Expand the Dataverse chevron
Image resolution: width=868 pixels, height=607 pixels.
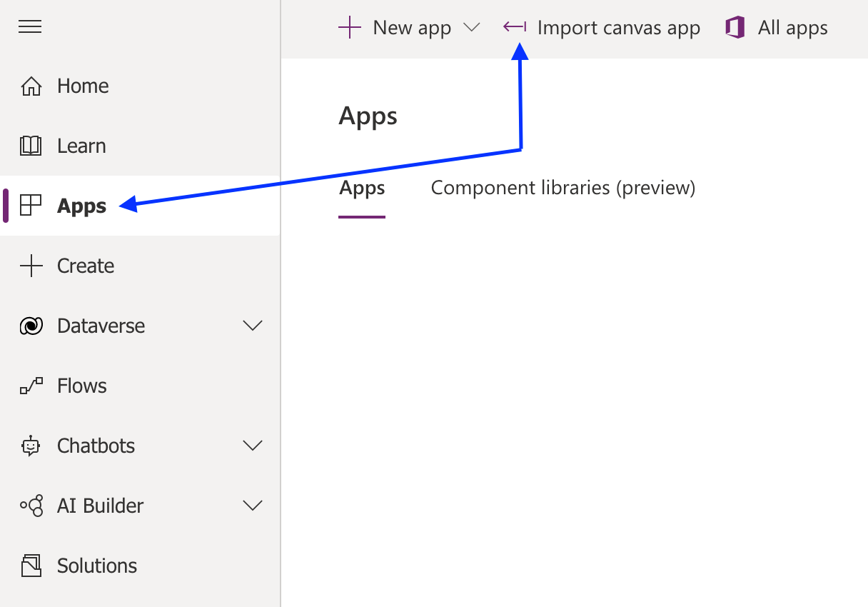[x=253, y=325]
